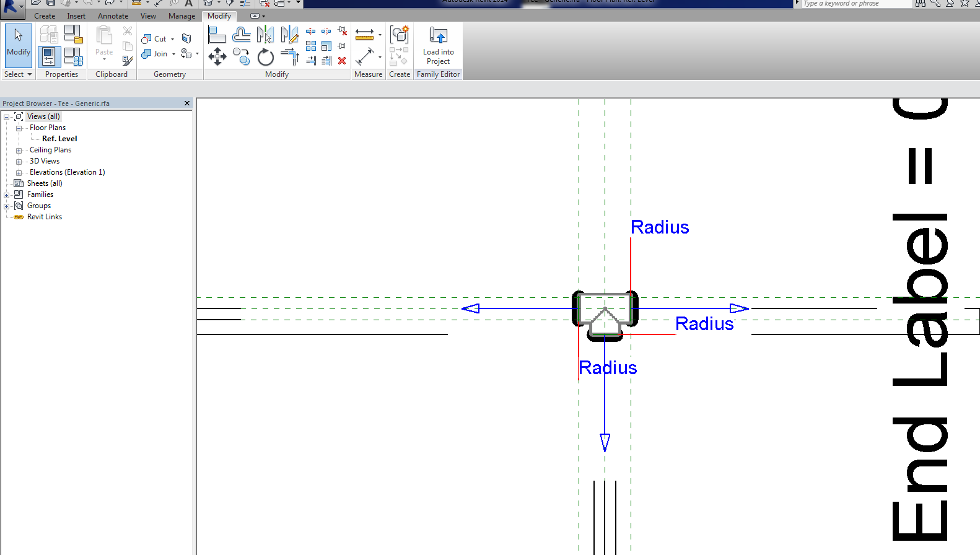Collapse the Floor Plans node

click(x=19, y=128)
